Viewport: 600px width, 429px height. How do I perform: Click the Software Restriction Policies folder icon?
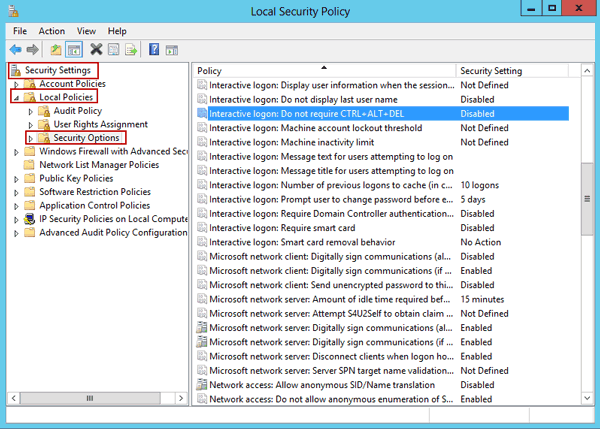(29, 192)
